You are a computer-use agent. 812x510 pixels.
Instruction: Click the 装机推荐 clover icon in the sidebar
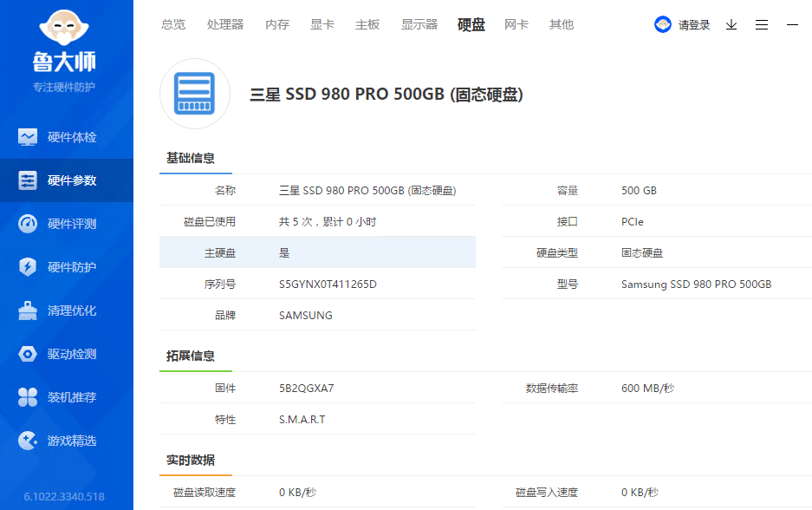pyautogui.click(x=28, y=397)
